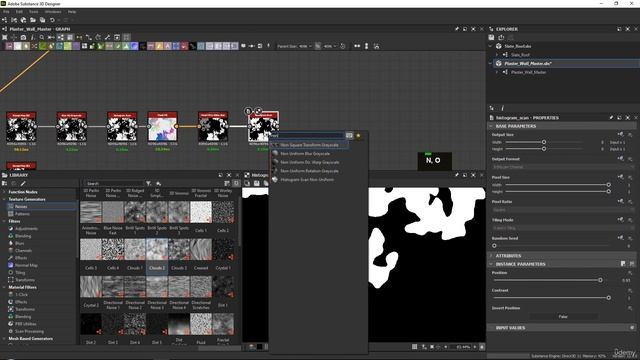Select Plaster_Wall_Master.sbs package in Explorer

coord(528,64)
